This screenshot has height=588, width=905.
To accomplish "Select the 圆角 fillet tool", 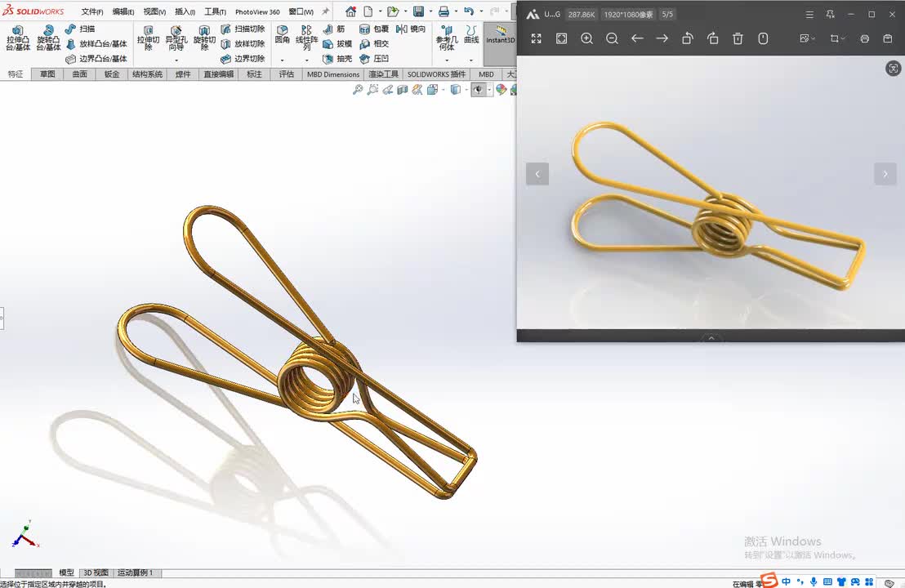I will click(283, 34).
